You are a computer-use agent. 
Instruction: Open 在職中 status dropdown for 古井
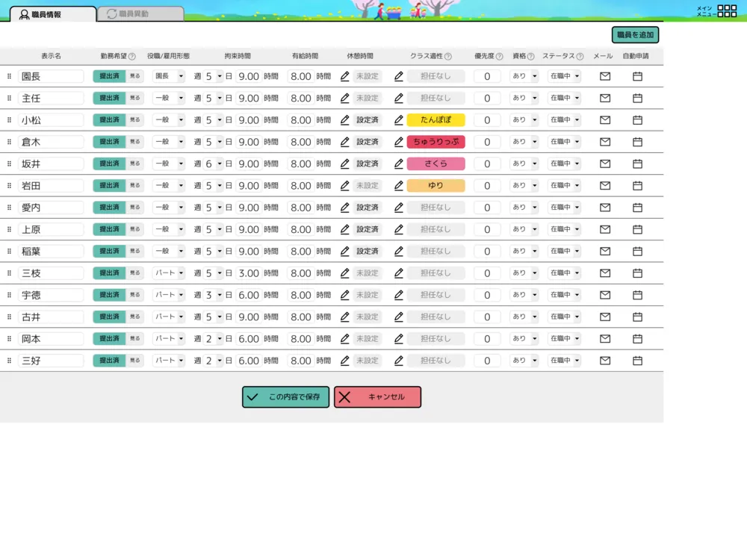point(564,317)
